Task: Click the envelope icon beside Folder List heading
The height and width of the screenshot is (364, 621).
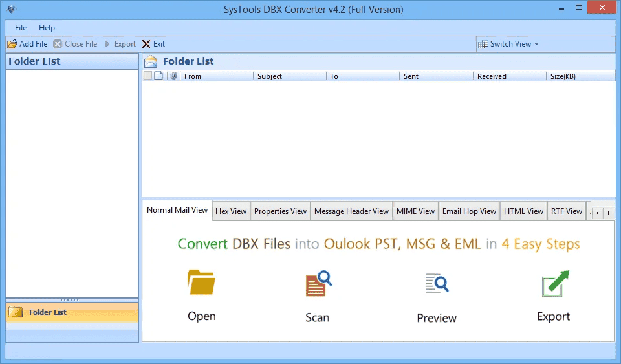Action: (x=151, y=61)
